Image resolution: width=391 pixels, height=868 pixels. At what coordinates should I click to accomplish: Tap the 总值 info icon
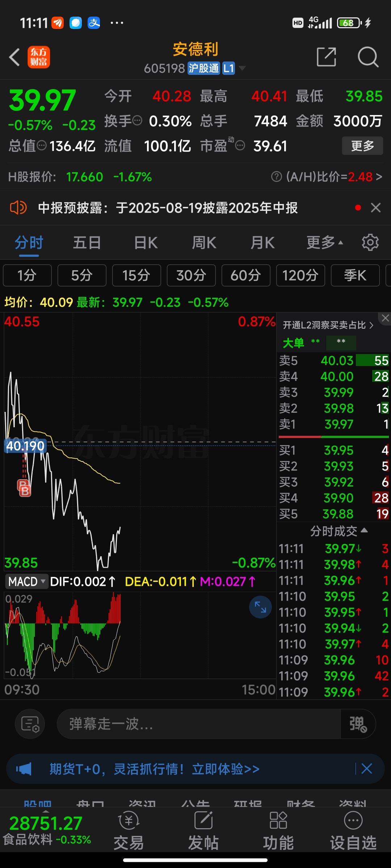(42, 146)
